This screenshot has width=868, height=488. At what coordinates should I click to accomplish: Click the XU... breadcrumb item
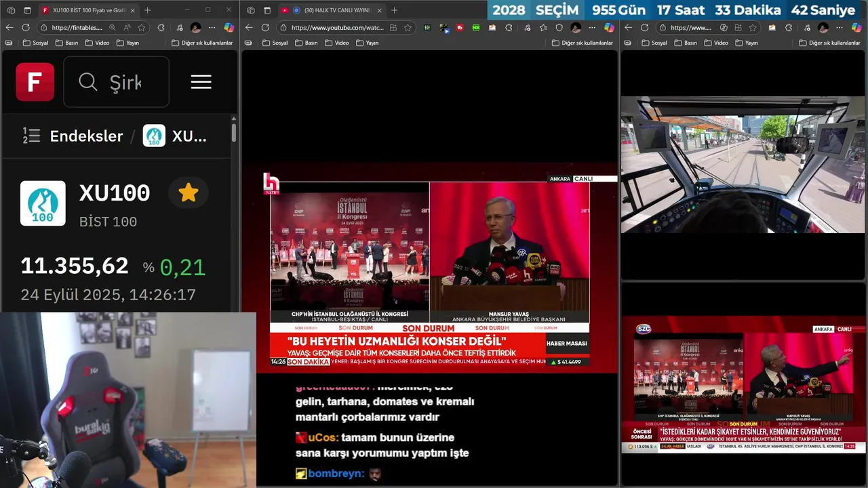[x=175, y=136]
